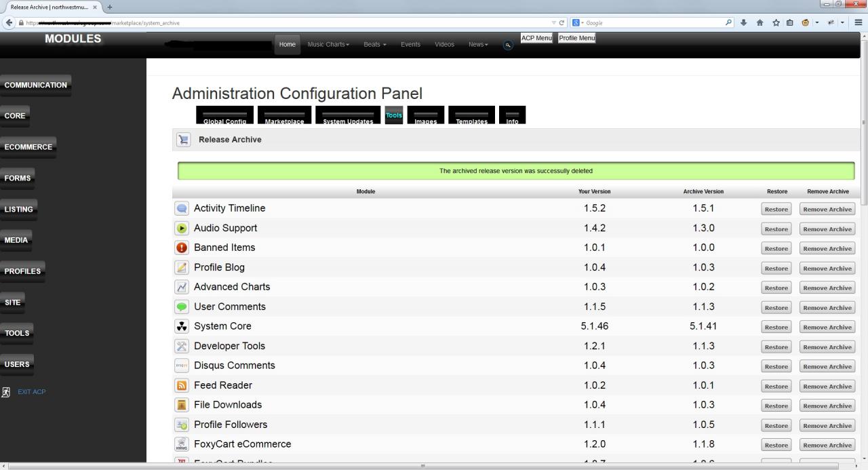Click the Release Archive cart icon
The image size is (868, 470).
click(183, 140)
